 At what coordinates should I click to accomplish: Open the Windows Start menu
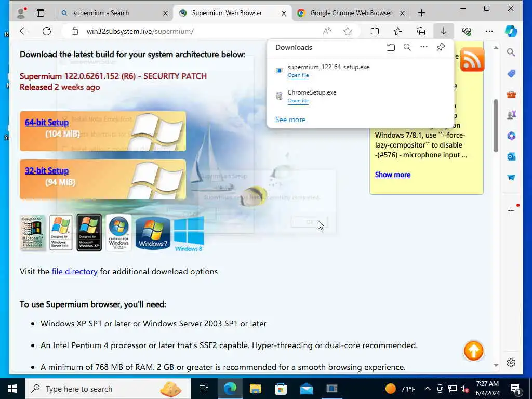[12, 389]
